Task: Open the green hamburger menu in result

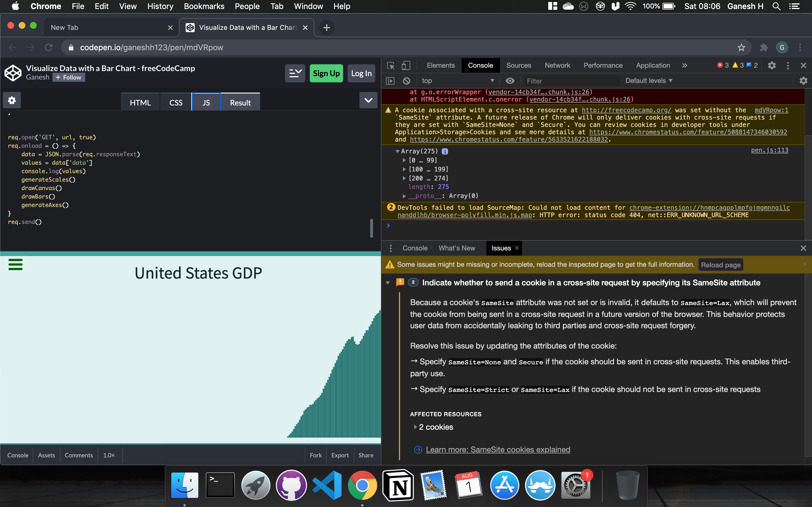Action: click(x=16, y=264)
